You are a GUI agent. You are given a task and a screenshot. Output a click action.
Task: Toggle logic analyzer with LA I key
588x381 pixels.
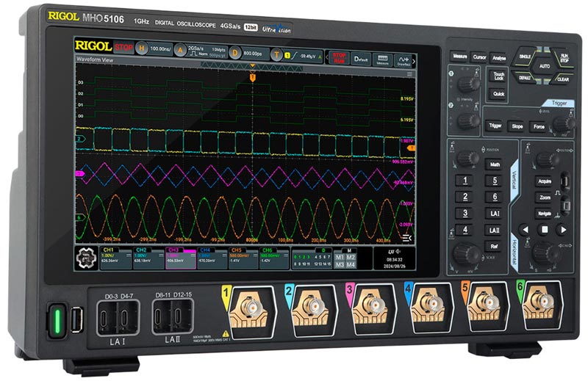pos(495,214)
